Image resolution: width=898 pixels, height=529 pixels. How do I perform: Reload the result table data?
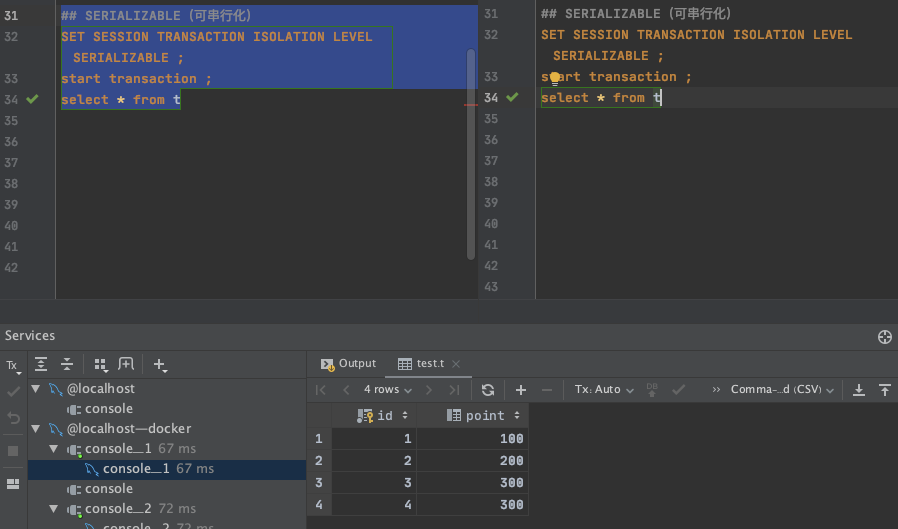pos(488,390)
